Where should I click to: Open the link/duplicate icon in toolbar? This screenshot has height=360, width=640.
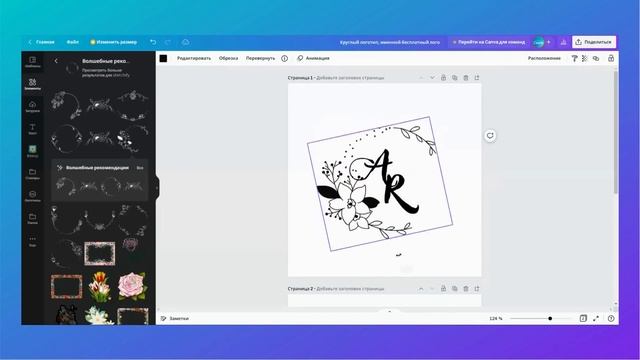596,58
